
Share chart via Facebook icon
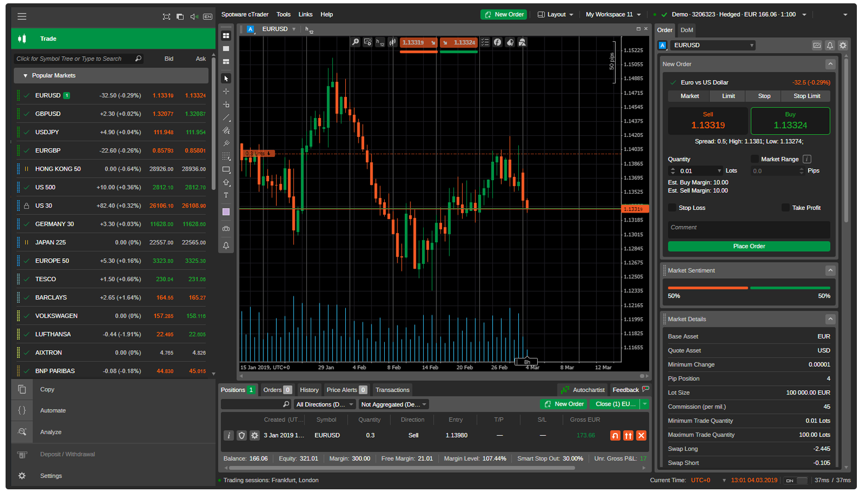click(497, 42)
